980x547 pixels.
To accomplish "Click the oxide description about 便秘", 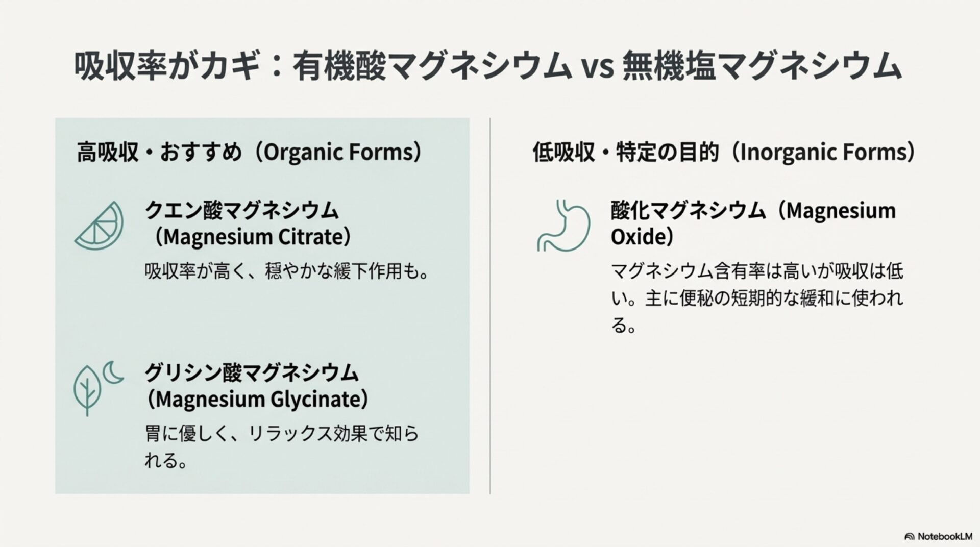I will coord(757,298).
